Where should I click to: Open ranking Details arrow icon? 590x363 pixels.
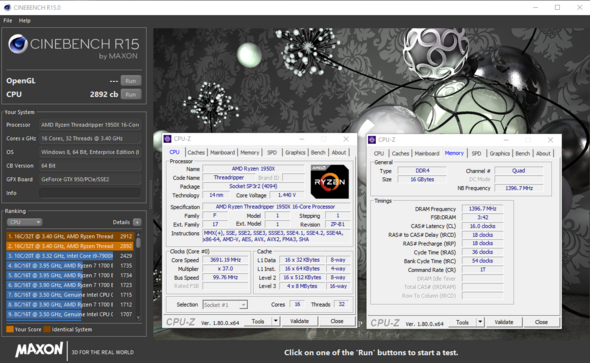click(x=137, y=222)
